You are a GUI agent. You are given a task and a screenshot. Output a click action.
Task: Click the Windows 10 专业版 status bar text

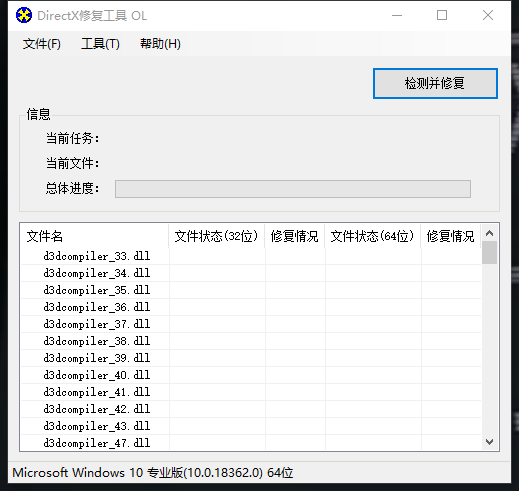click(x=153, y=473)
